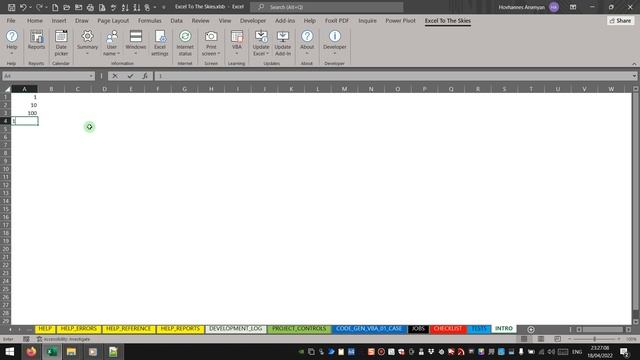This screenshot has width=640, height=360.
Task: Click the Undo arrow icon
Action: 23,7
